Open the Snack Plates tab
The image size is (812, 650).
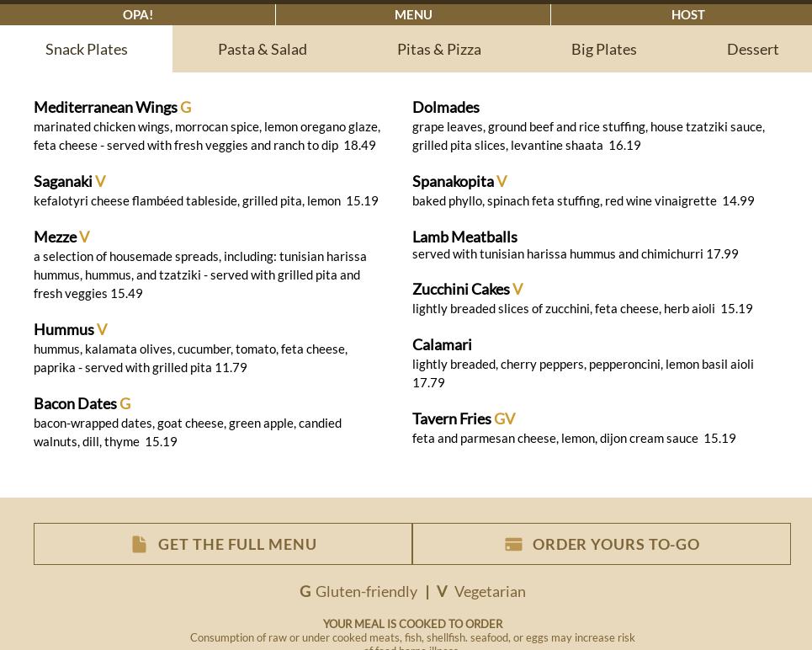(x=87, y=49)
